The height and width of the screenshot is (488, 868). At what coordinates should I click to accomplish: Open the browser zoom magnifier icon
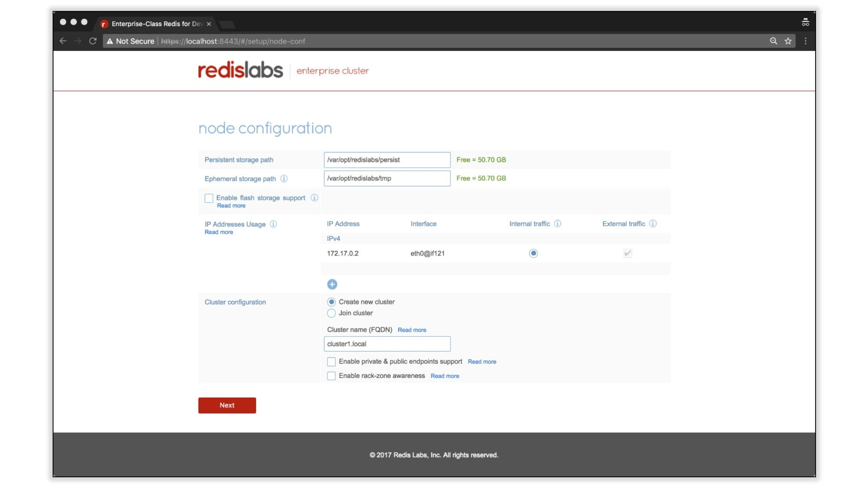pyautogui.click(x=773, y=41)
